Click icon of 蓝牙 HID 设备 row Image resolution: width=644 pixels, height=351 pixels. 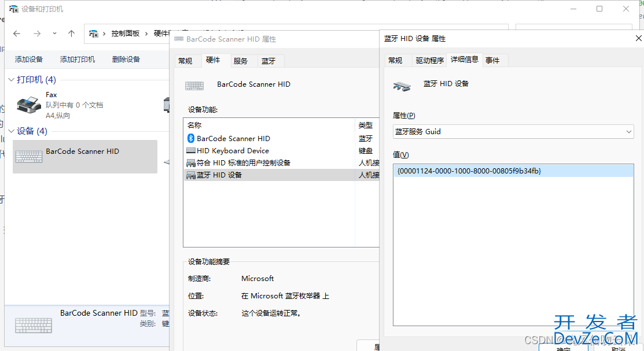pos(190,175)
